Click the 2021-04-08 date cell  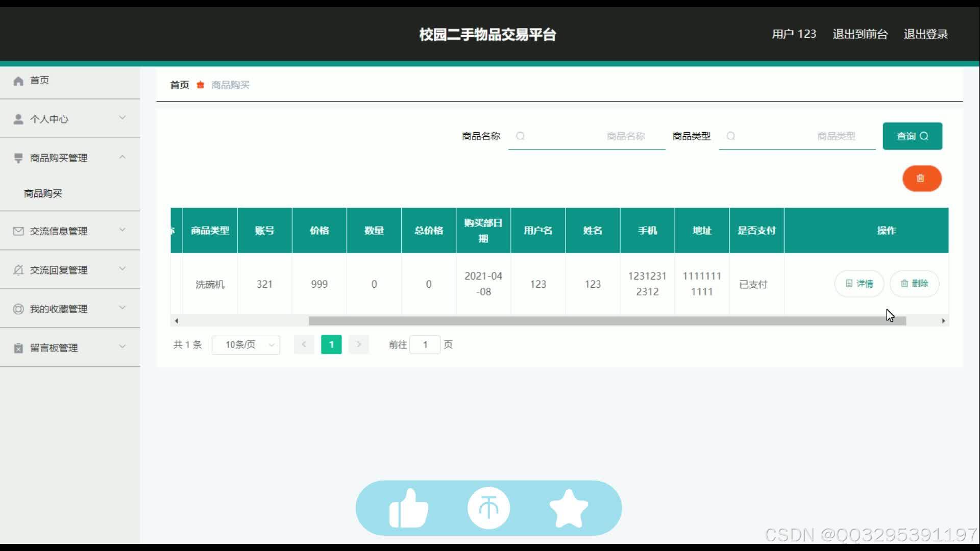tap(483, 284)
